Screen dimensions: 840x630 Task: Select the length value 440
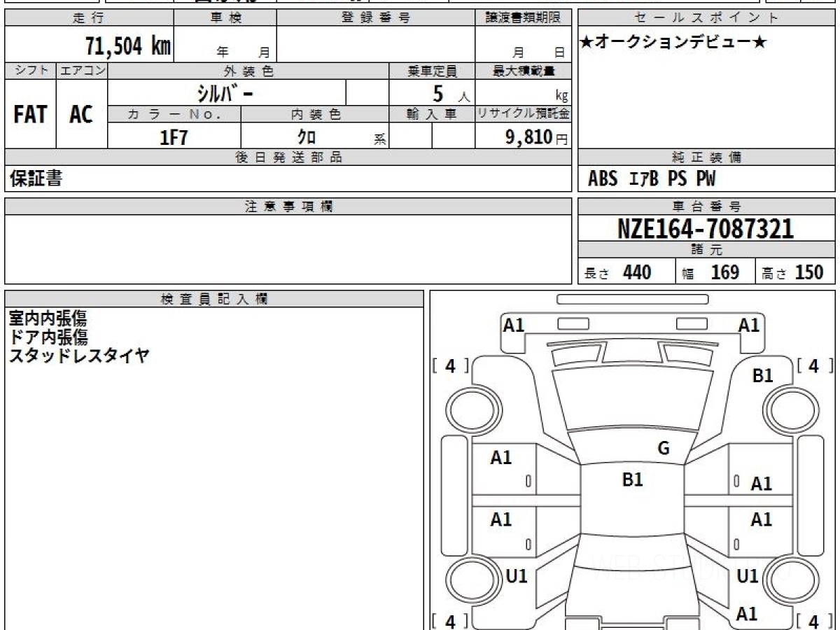pos(637,272)
